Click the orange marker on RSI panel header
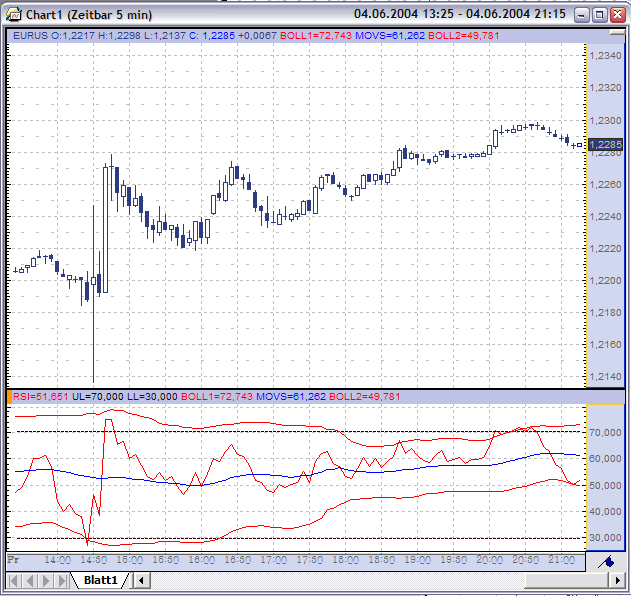Viewport: 640px width, 596px height. [x=9, y=397]
